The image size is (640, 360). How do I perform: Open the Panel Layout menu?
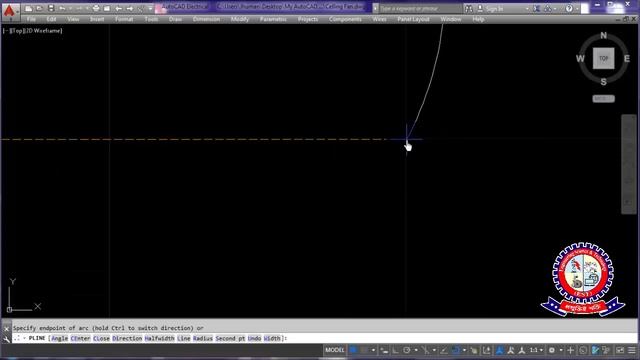(413, 19)
